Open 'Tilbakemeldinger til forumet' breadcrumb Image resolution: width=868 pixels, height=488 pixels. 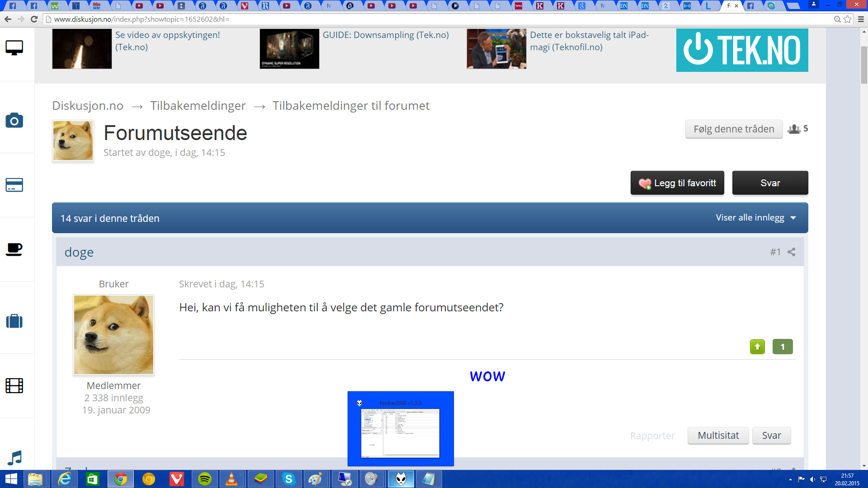tap(351, 106)
